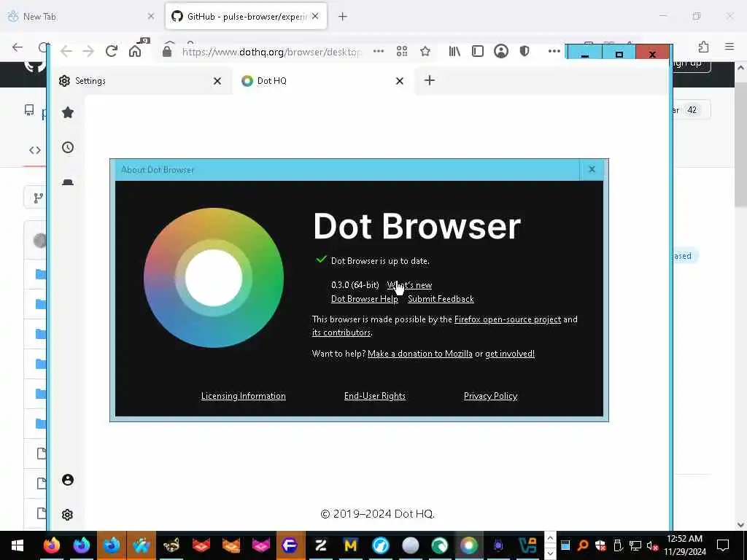The height and width of the screenshot is (560, 747).
Task: Open the Windows Start menu
Action: (x=18, y=545)
